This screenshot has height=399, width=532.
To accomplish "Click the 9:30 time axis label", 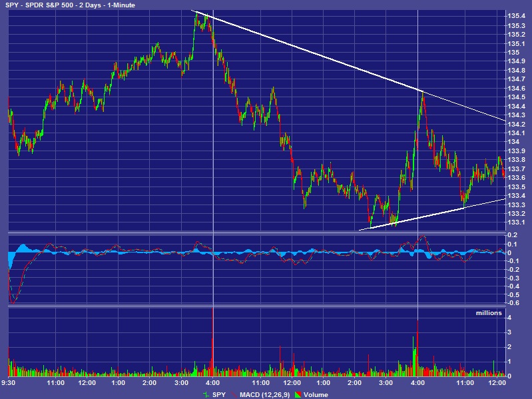I will click(x=8, y=383).
